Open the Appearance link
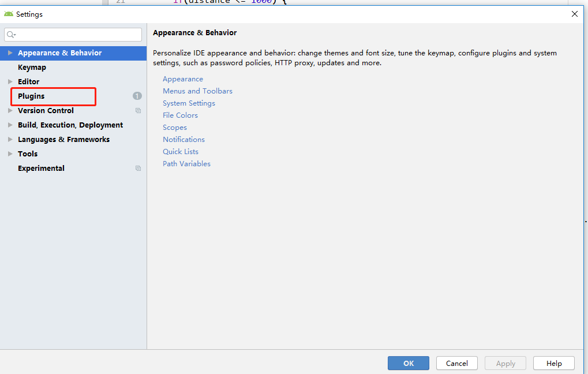Screen dimensions: 588x374 (183, 79)
